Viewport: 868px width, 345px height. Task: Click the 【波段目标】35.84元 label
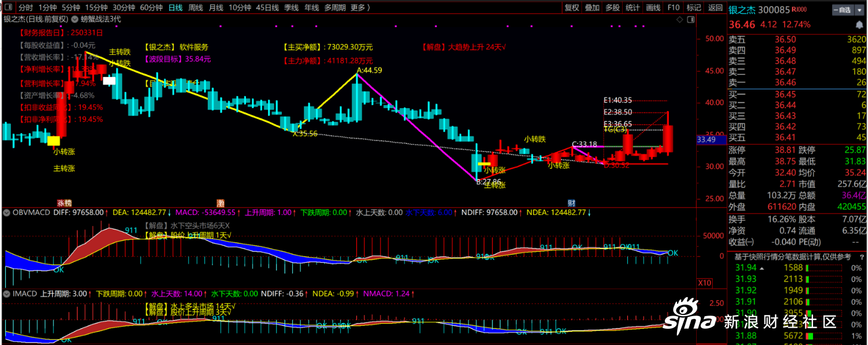[178, 59]
